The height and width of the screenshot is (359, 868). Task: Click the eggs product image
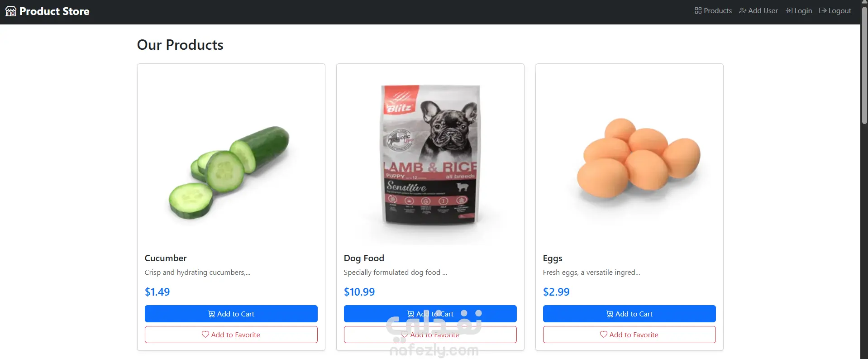[x=638, y=158]
